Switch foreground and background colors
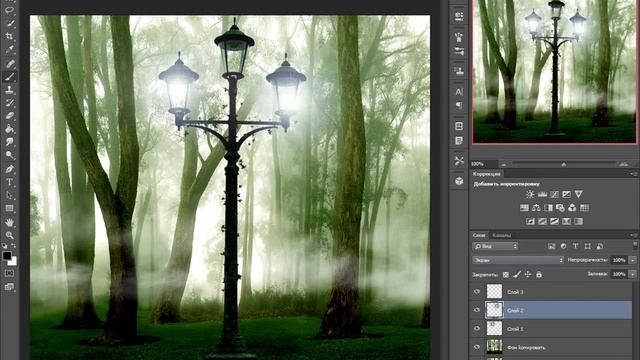This screenshot has height=360, width=640. tap(13, 246)
